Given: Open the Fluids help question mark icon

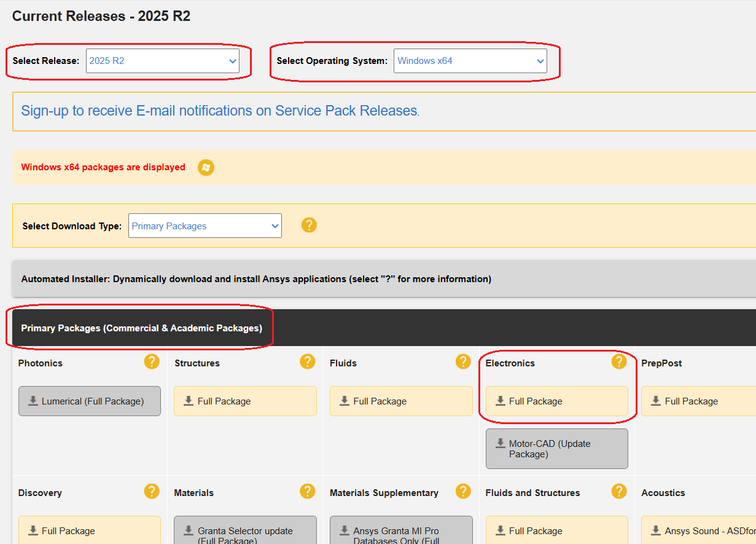Looking at the screenshot, I should pos(463,362).
